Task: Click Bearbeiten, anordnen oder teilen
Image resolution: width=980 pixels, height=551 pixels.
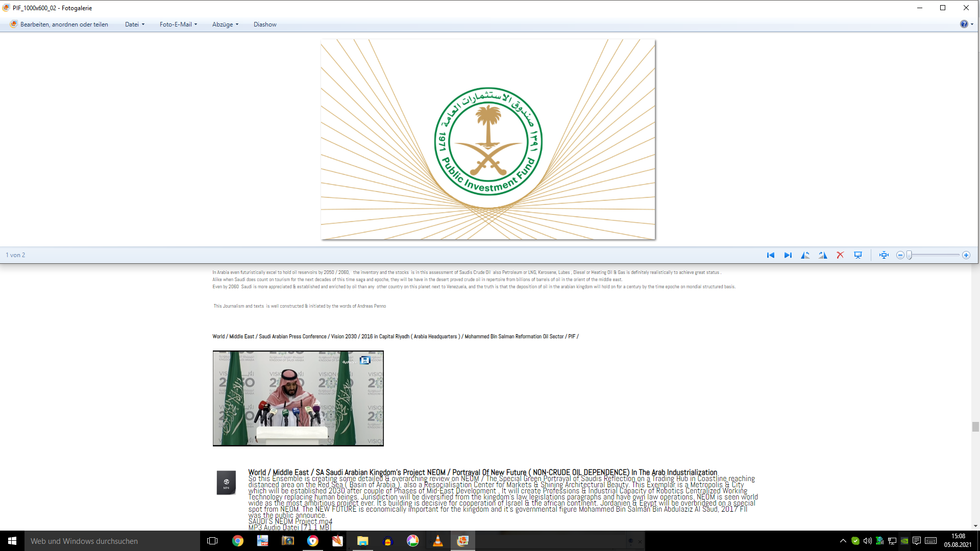Action: [59, 24]
